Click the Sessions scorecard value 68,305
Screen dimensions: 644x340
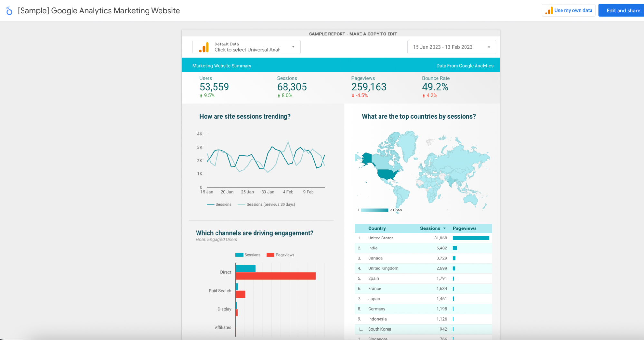point(292,87)
